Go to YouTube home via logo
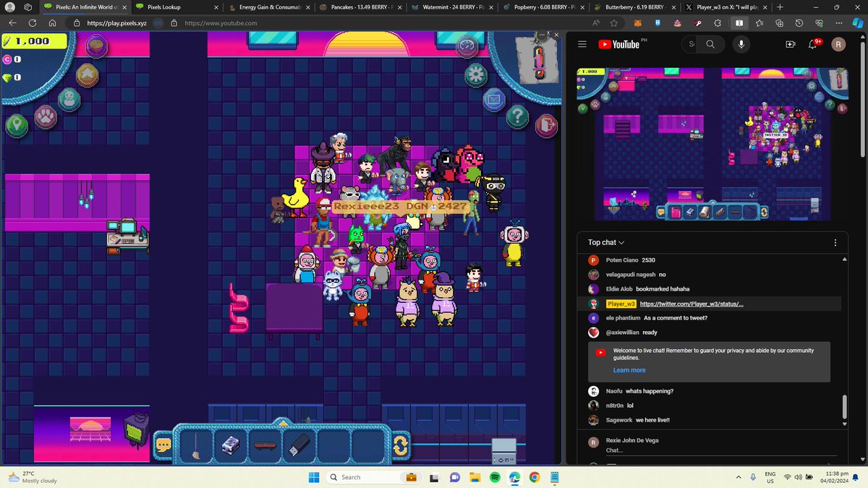This screenshot has height=488, width=868. (x=621, y=44)
